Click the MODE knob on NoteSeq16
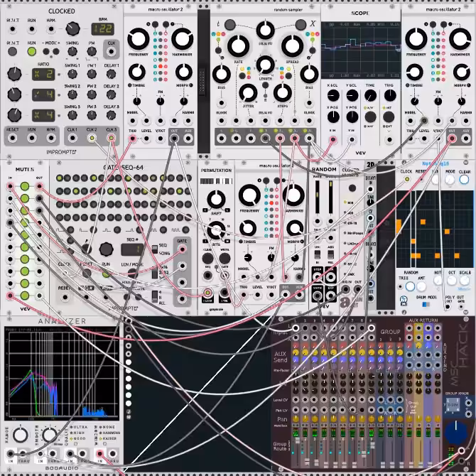The height and width of the screenshot is (476, 476). coord(450,180)
